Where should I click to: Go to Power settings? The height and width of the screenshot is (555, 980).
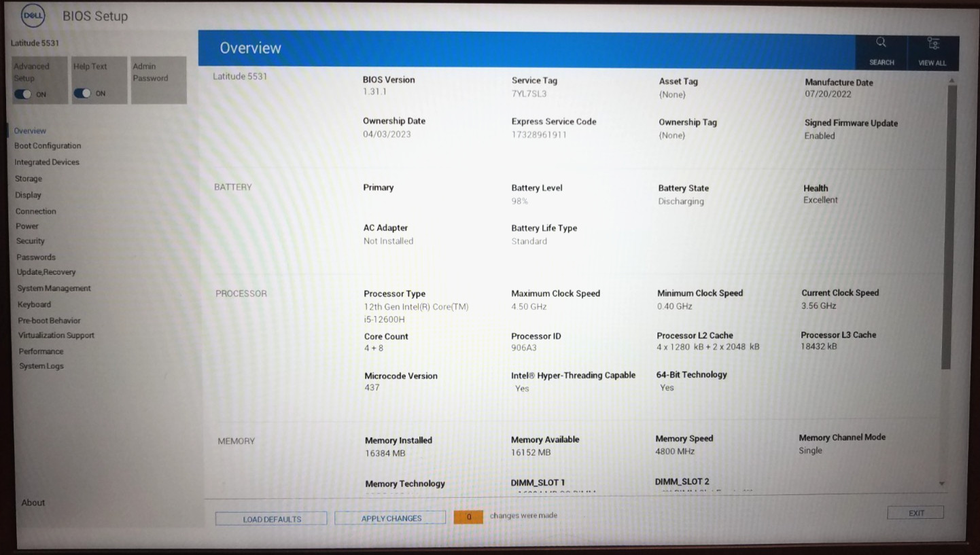tap(27, 226)
